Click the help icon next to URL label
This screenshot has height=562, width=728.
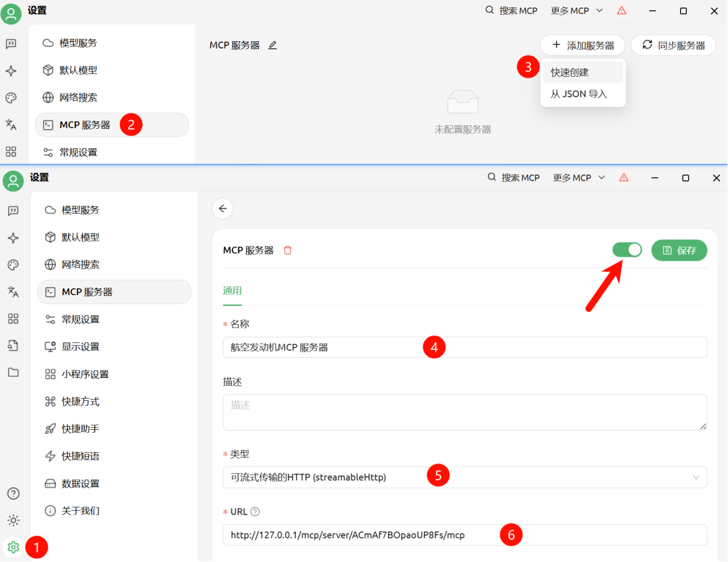point(255,511)
